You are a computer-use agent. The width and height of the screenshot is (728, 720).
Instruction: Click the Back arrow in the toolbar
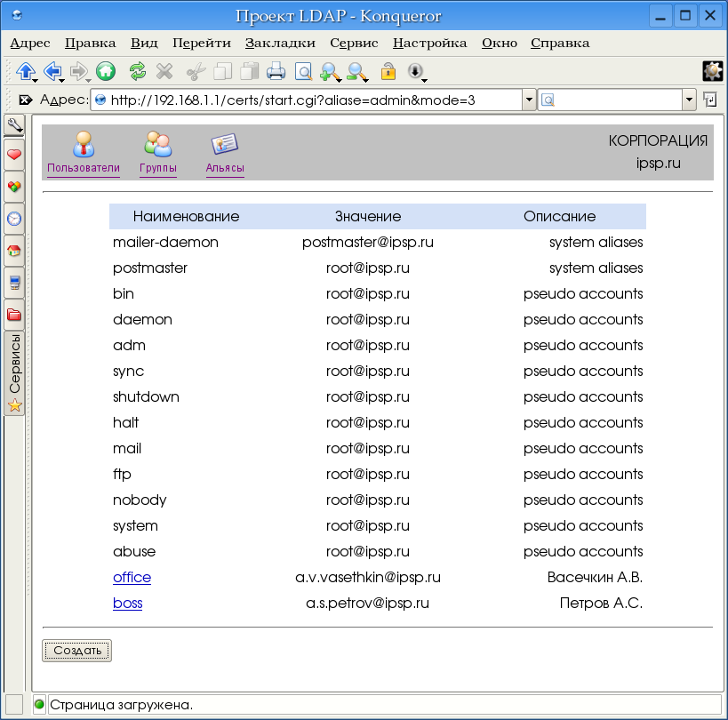(x=52, y=71)
